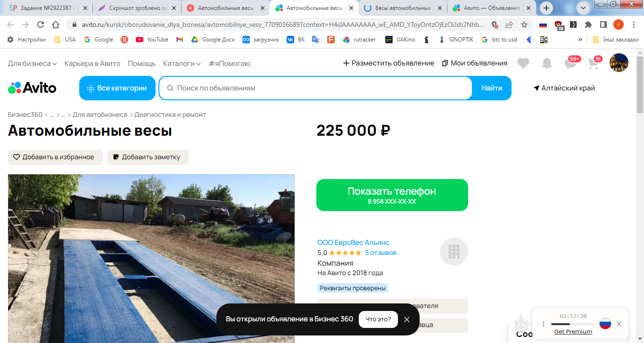Toggle Добавить в избранное for this listing
Viewport: 644px width, 343px height.
[x=55, y=157]
